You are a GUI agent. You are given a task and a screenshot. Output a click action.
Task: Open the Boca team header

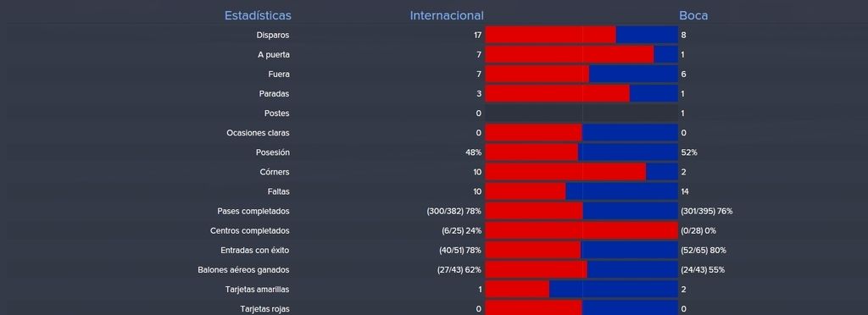(693, 15)
